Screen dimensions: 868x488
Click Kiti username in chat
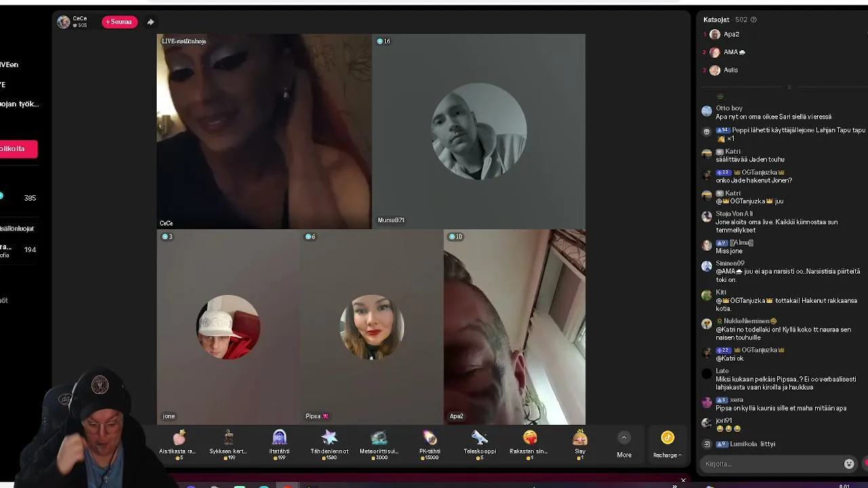point(721,293)
